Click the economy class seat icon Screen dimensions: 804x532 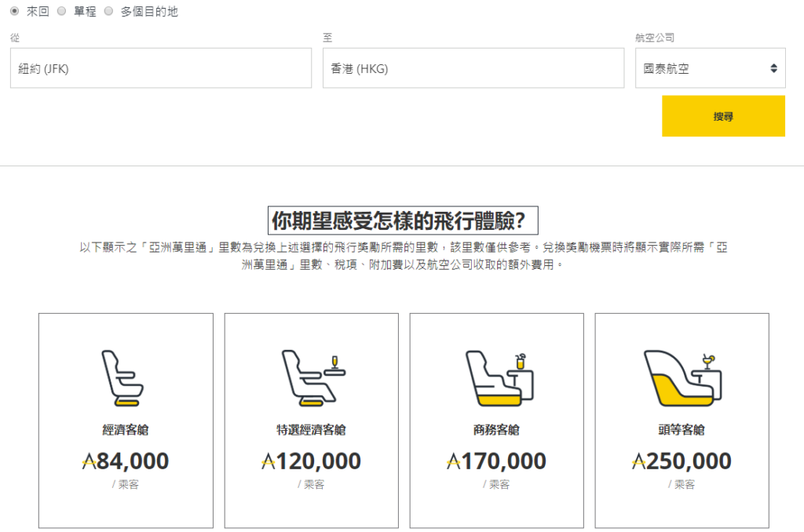click(123, 378)
